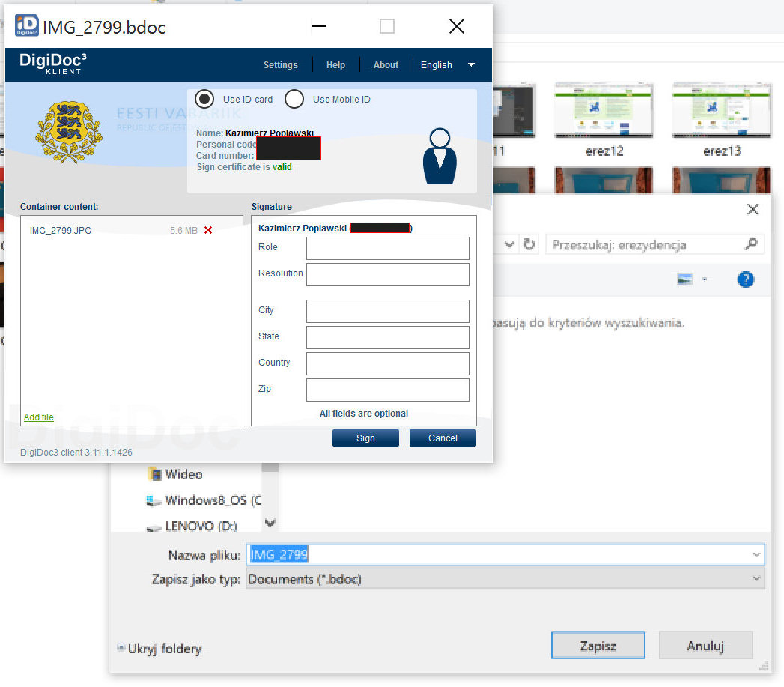Click the blue help question mark icon
The width and height of the screenshot is (784, 687).
(744, 279)
